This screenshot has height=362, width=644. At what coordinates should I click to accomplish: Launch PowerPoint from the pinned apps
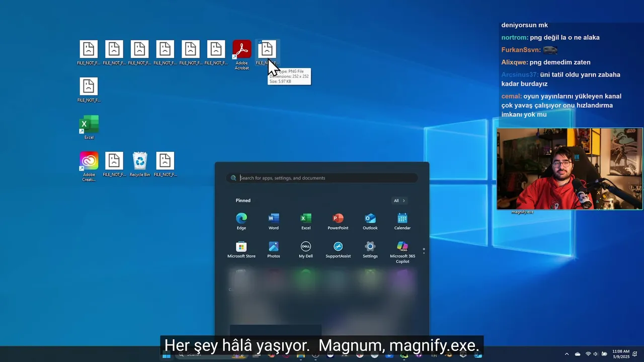(338, 221)
